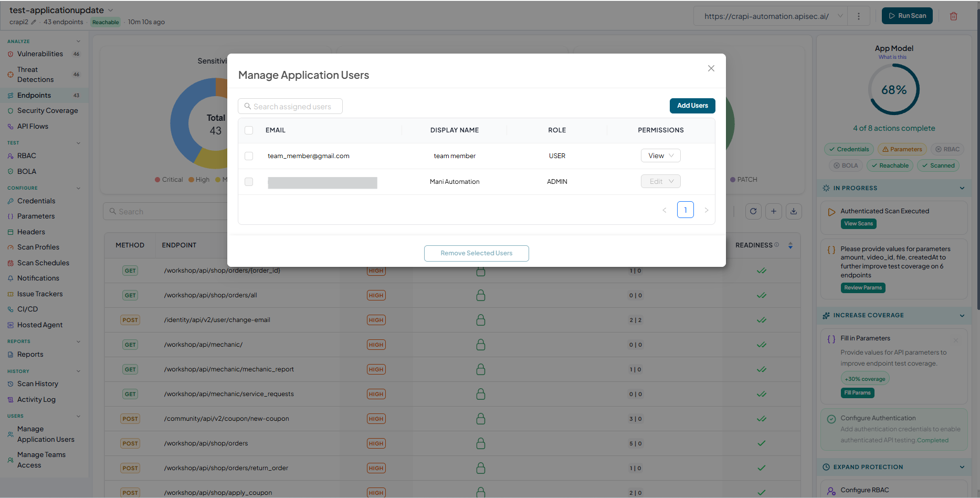Expand the test-applicationupdate name dropdown
980x498 pixels.
(x=110, y=10)
